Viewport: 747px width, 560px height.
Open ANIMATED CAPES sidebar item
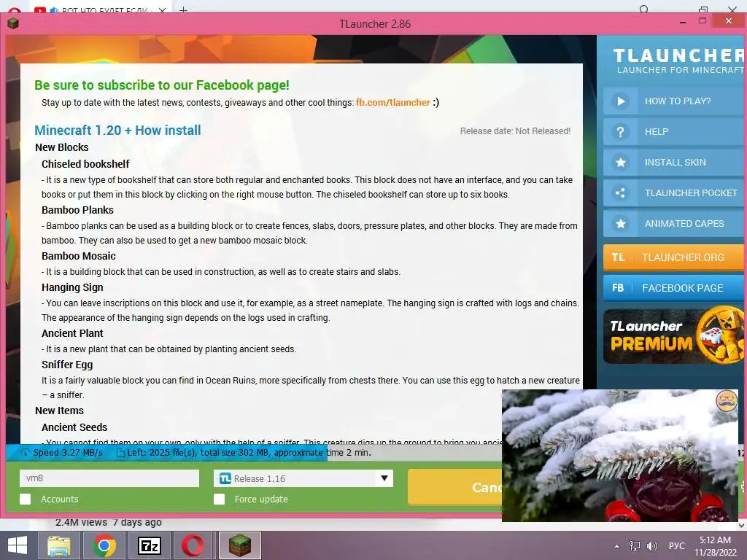click(x=675, y=223)
